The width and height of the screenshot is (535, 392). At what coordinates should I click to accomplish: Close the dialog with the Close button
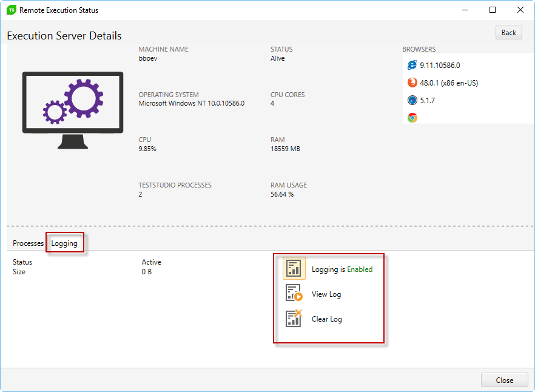pos(504,379)
